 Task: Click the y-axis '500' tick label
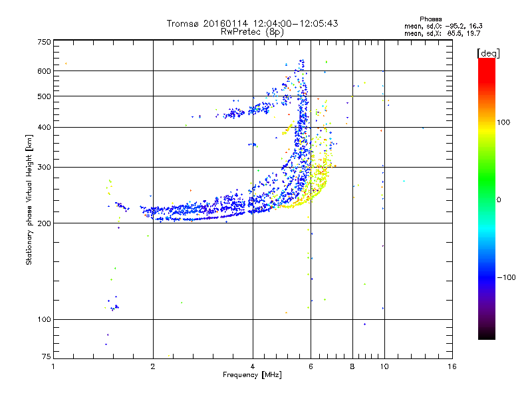[x=44, y=96]
